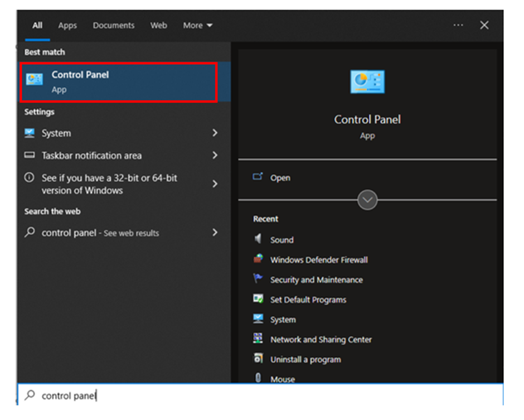This screenshot has width=524, height=420.
Task: Open the three-dot options menu
Action: point(458,25)
